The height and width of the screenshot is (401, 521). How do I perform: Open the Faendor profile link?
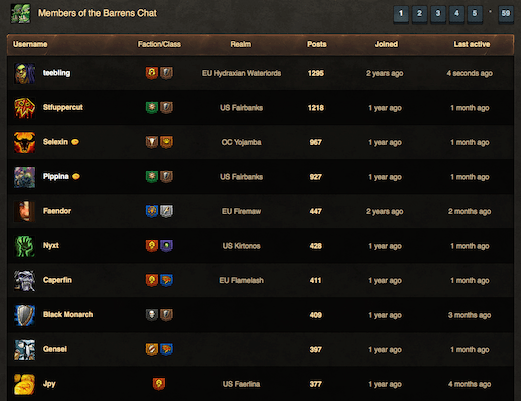[x=57, y=211]
